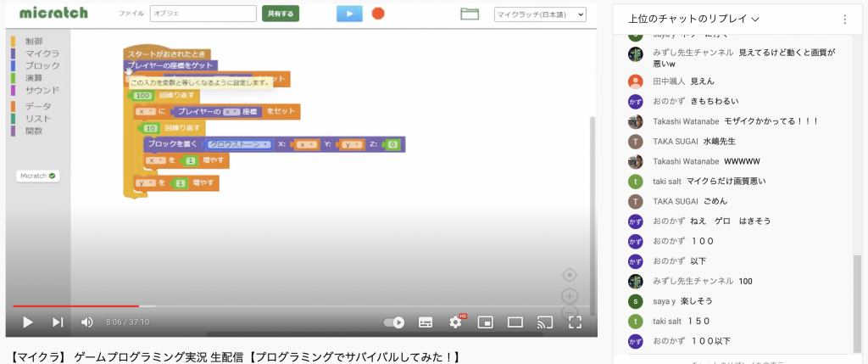
Task: Select the スタートがおされたとき hat block
Action: coord(167,53)
